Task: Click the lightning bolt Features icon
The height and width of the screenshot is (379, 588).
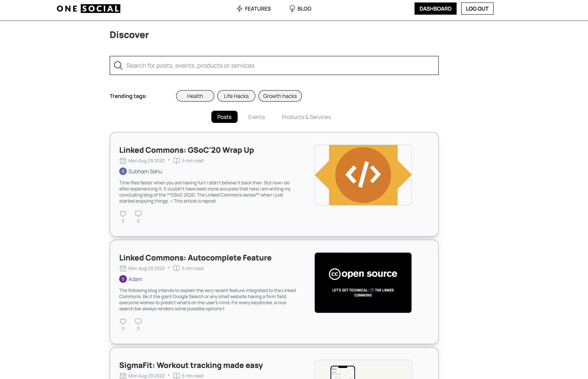Action: [239, 9]
